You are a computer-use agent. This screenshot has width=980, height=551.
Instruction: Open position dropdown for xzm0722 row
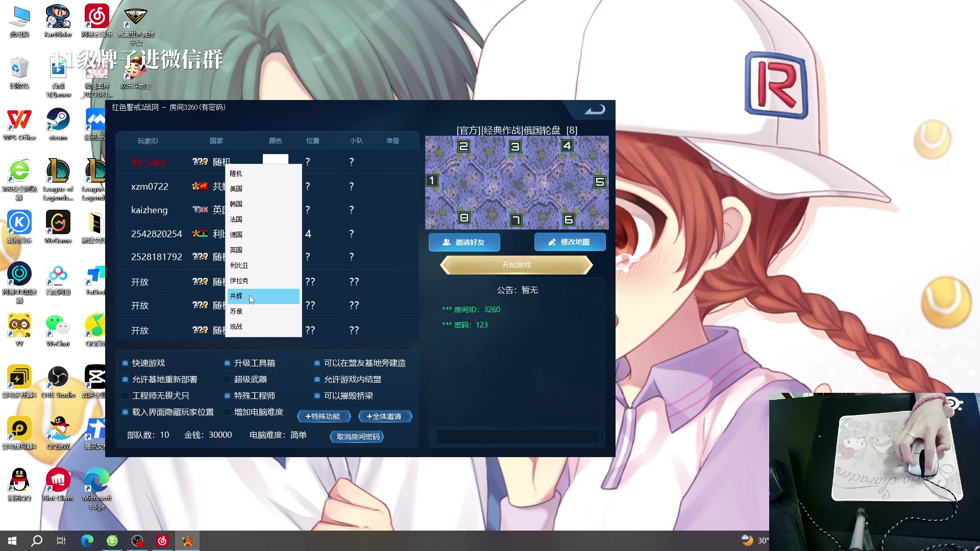coord(308,186)
